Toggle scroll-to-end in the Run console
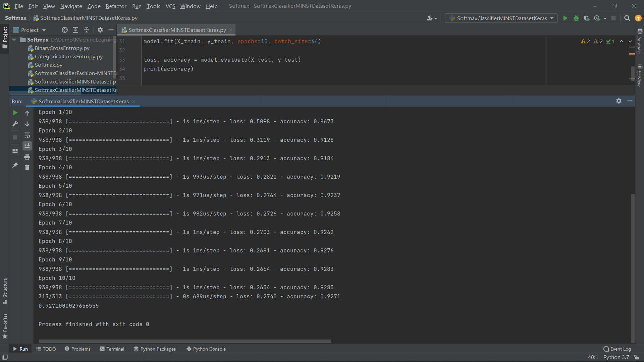The height and width of the screenshot is (362, 644). point(27,145)
